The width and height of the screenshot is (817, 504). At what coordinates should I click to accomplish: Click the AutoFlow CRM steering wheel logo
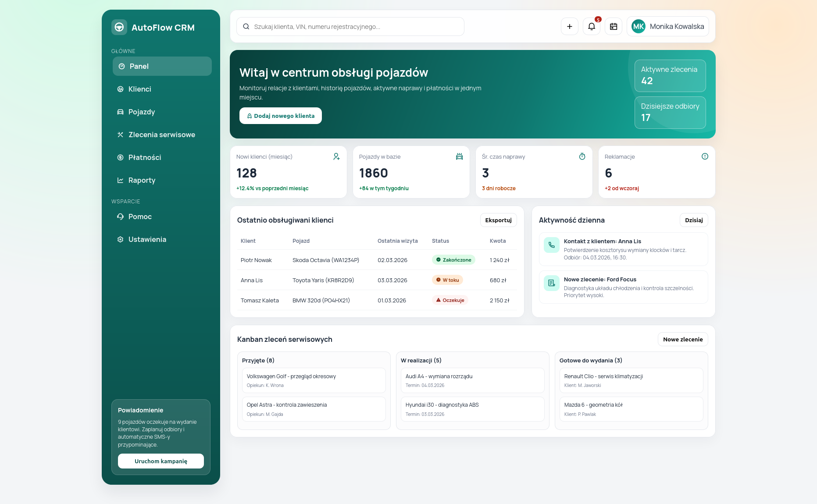[119, 27]
